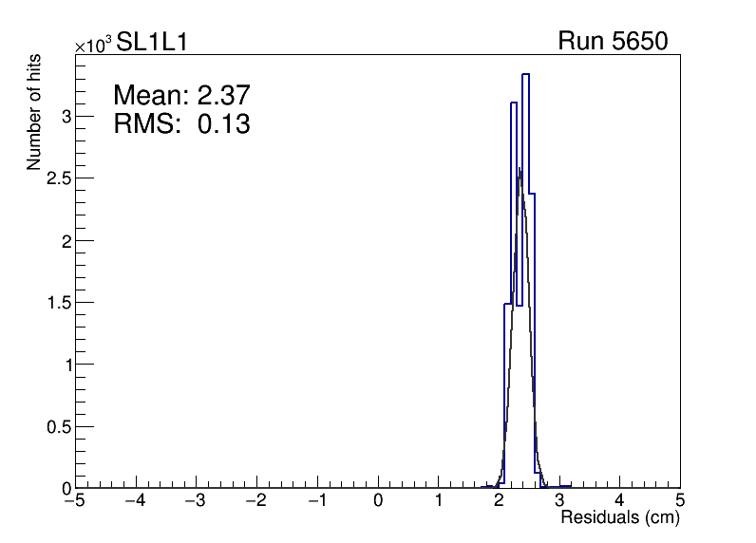This screenshot has height=543, width=756.
Task: Click the x-axis tick label 2
Action: coord(500,500)
